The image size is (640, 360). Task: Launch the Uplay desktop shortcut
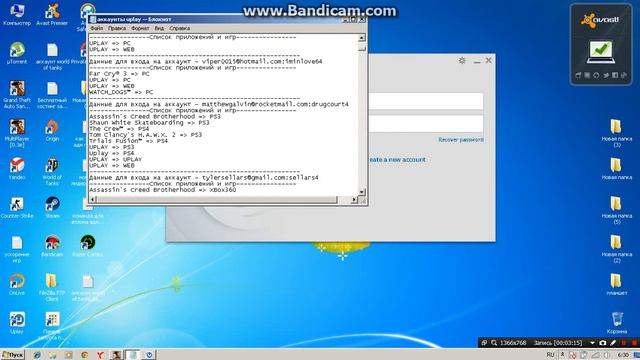click(17, 323)
